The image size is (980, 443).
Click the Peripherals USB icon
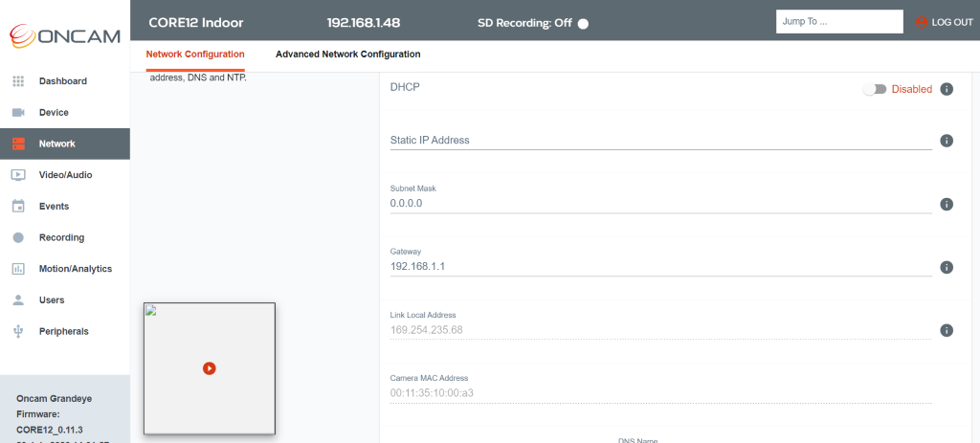tap(18, 331)
